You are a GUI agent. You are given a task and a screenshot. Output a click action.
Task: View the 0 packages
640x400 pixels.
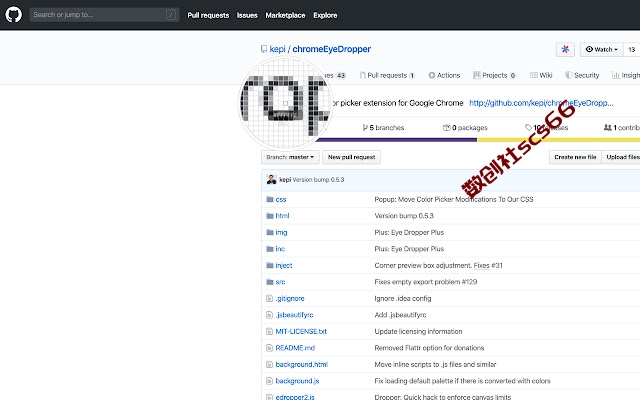click(465, 128)
